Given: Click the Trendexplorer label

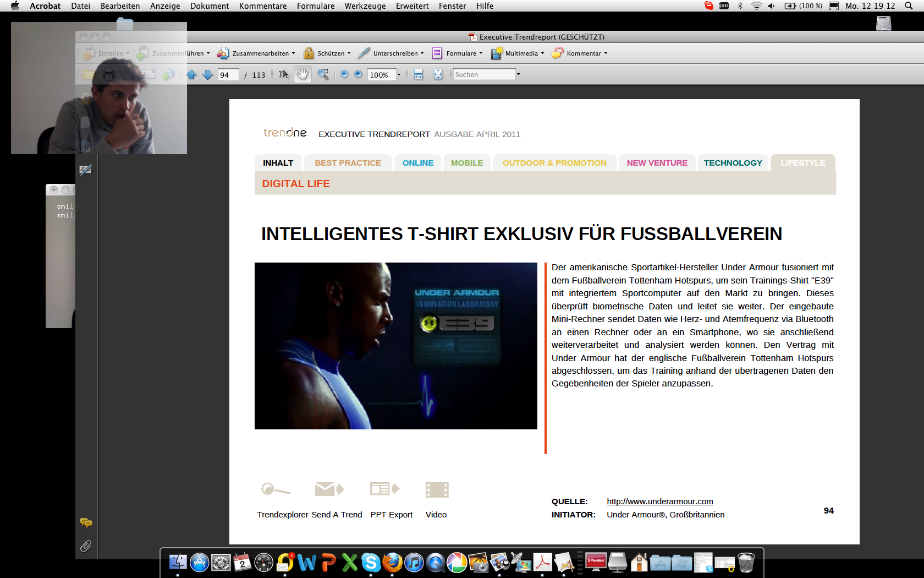Looking at the screenshot, I should coord(283,515).
